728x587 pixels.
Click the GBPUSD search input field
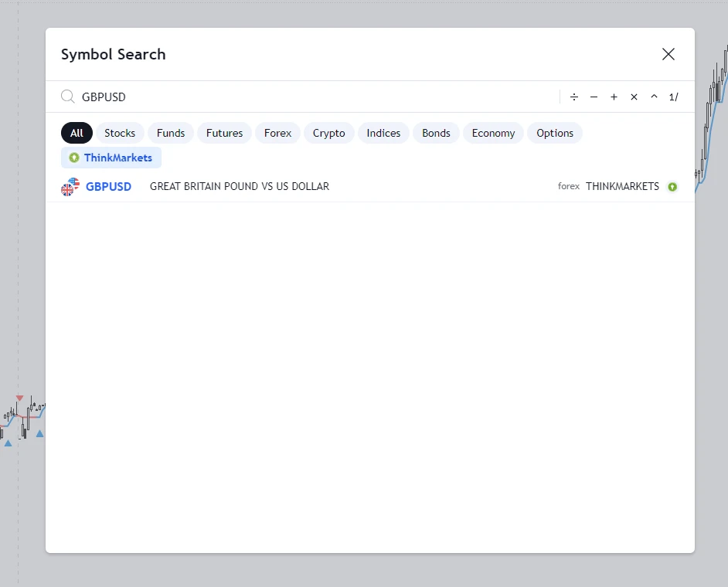(x=309, y=97)
